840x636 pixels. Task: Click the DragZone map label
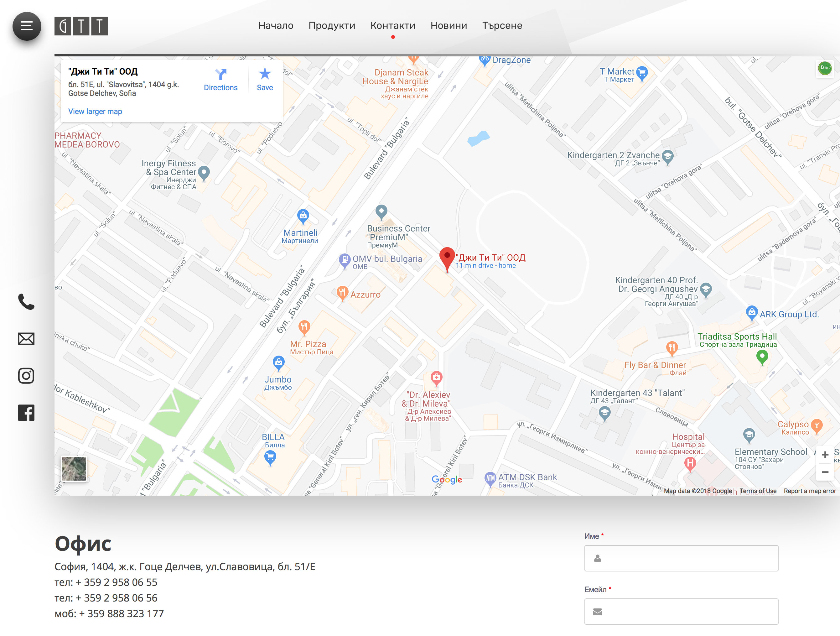coord(511,60)
